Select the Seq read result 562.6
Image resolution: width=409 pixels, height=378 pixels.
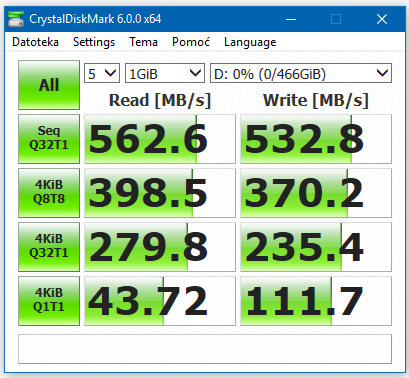pos(160,139)
